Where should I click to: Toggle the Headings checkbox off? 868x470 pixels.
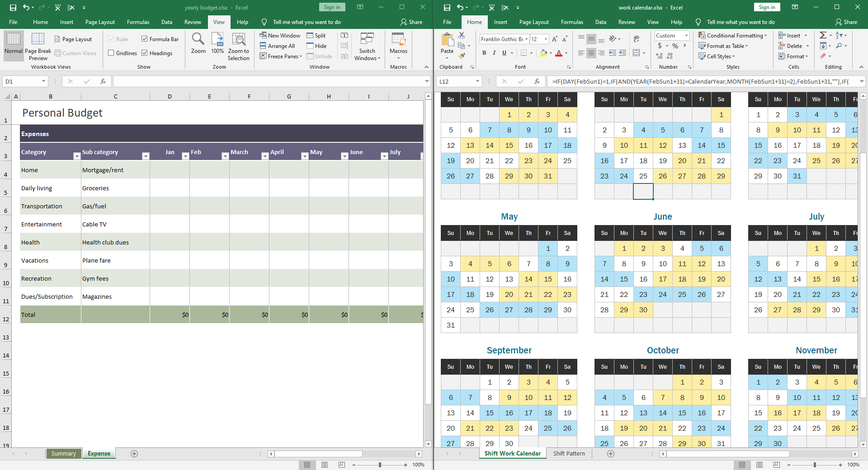pos(145,53)
